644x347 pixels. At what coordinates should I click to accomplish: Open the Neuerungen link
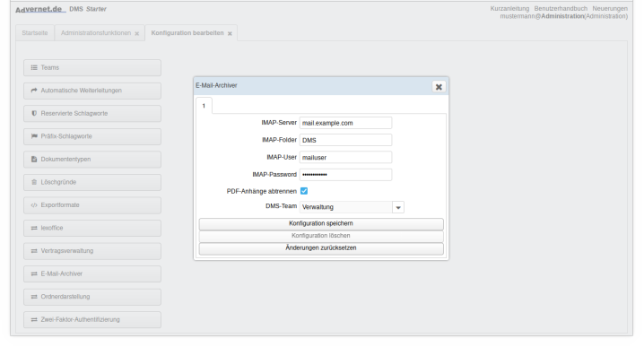(610, 9)
